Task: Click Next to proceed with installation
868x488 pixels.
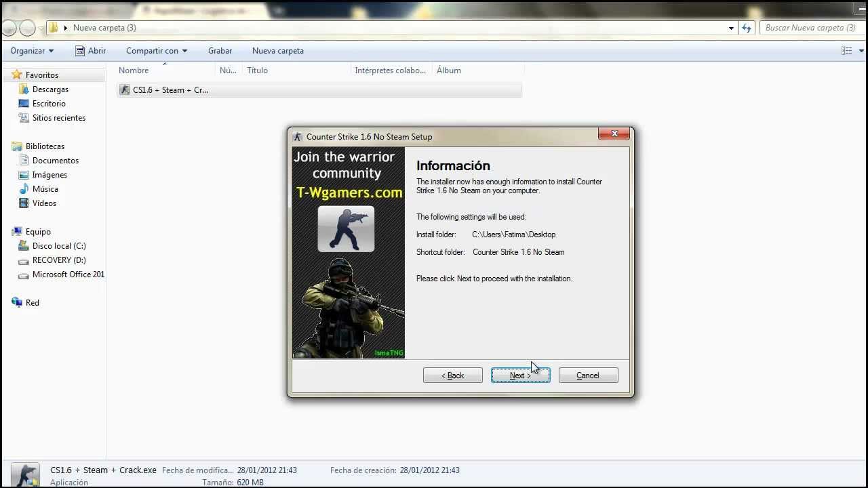Action: pyautogui.click(x=520, y=375)
